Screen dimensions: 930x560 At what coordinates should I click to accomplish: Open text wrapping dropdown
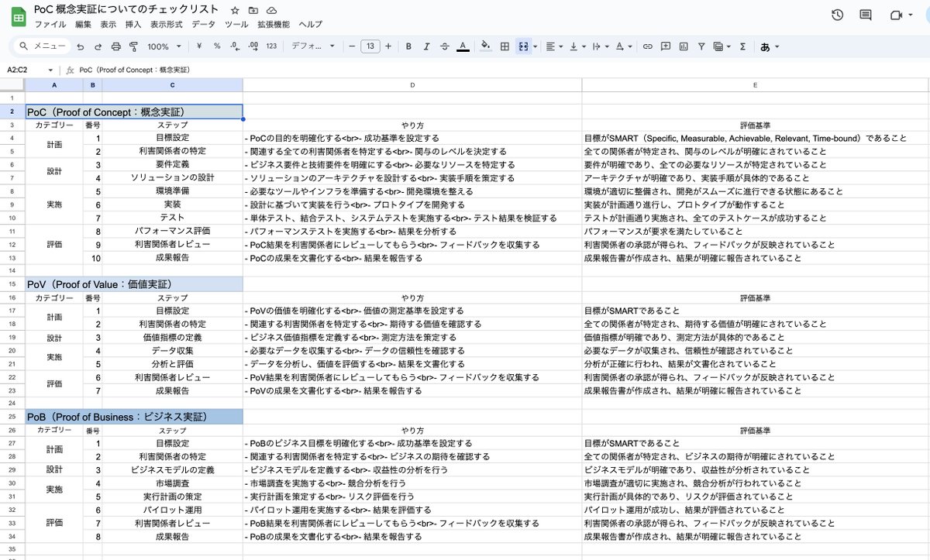point(601,46)
